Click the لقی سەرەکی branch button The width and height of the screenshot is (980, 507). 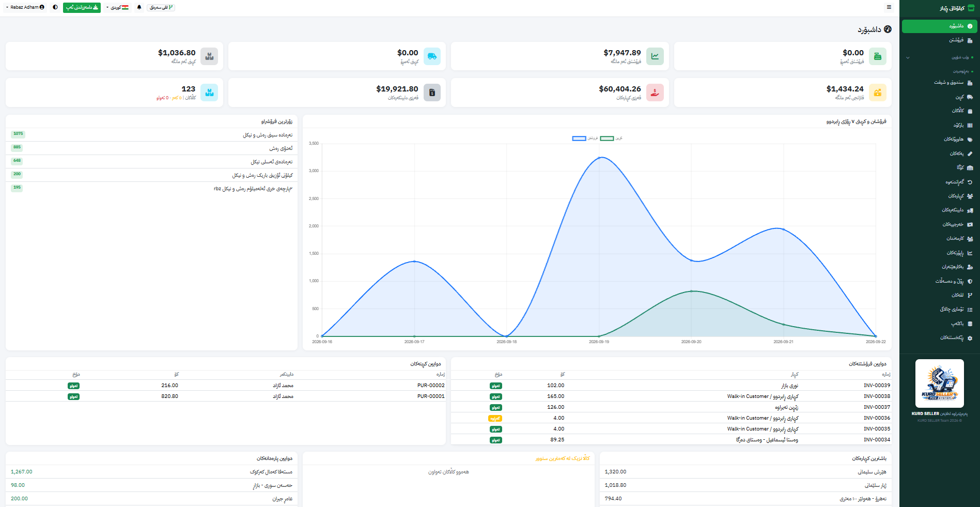tap(161, 7)
